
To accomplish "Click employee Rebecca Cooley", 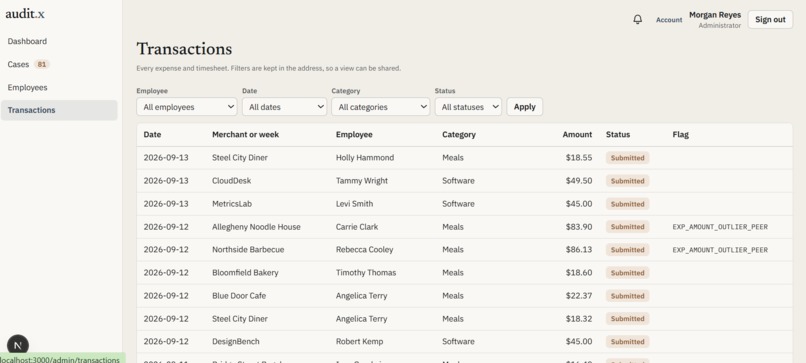I will pos(364,249).
